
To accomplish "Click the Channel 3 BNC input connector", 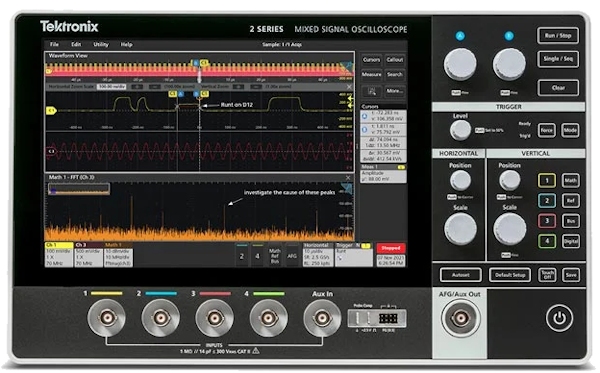I will [214, 318].
